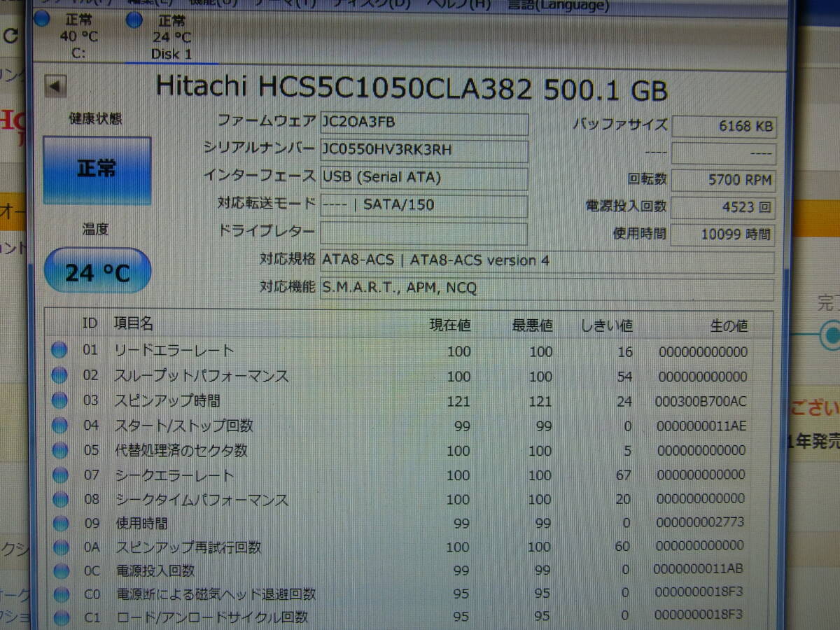Image resolution: width=840 pixels, height=630 pixels.
Task: Click the status circle of row 04 スタート/ストップ回数
Action: (x=59, y=425)
